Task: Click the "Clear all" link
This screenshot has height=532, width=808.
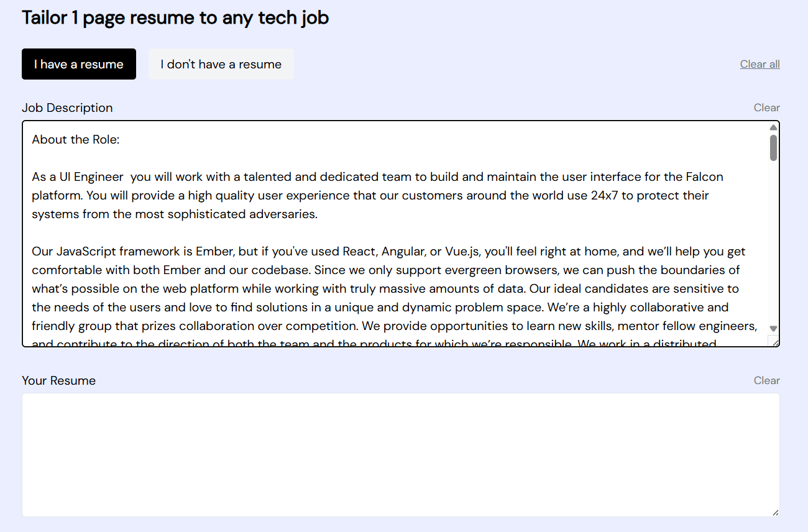Action: (760, 64)
